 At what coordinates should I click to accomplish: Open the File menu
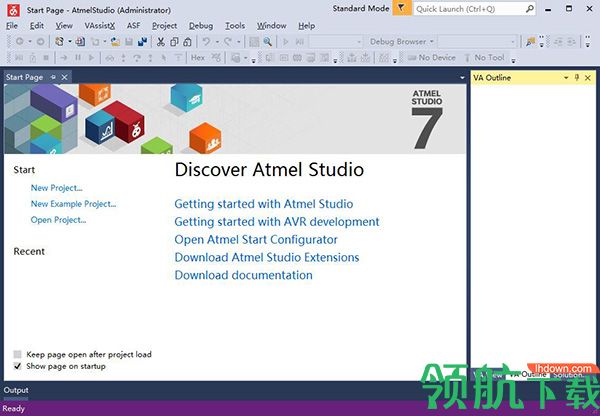(12, 26)
